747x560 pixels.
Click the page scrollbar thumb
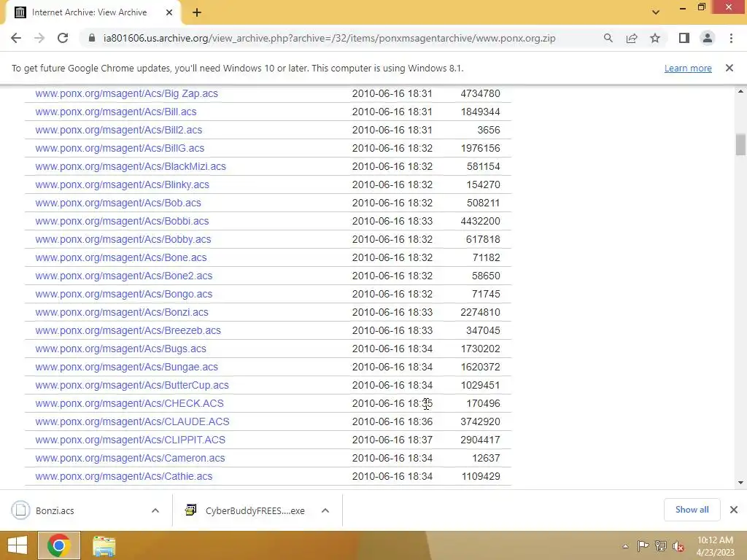740,144
